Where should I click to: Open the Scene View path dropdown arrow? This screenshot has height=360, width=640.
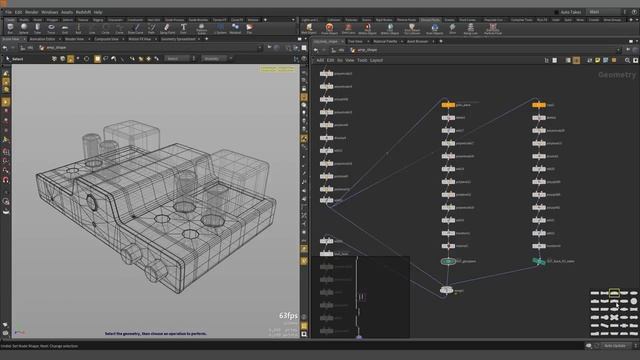260,48
